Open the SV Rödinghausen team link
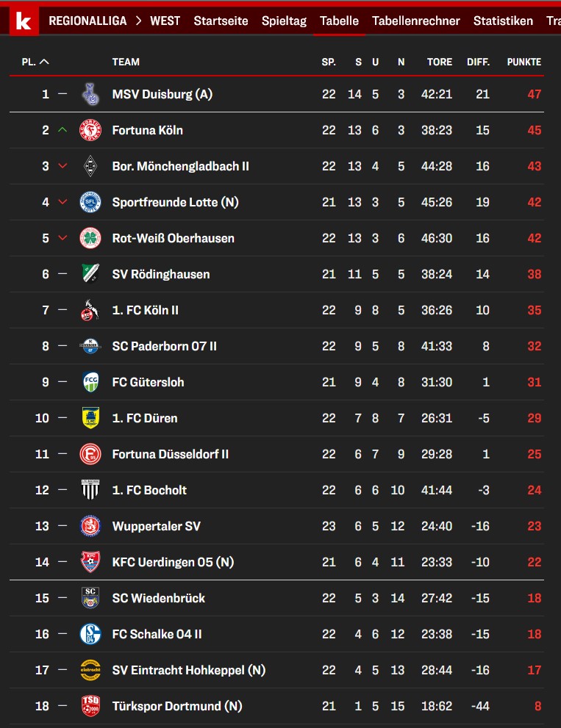Image resolution: width=561 pixels, height=728 pixels. [161, 274]
